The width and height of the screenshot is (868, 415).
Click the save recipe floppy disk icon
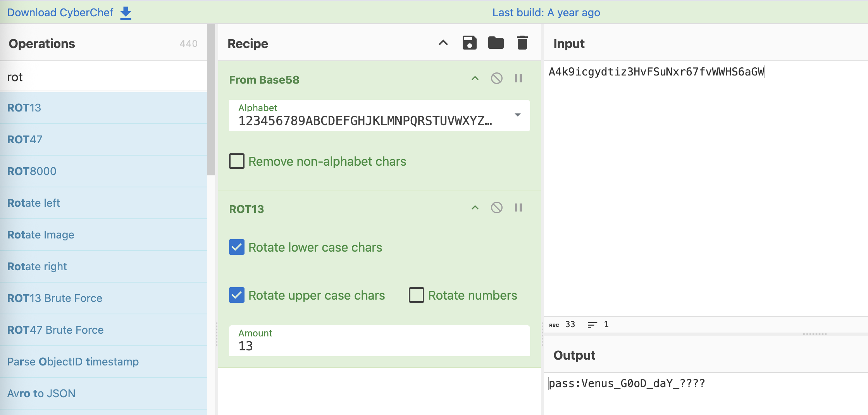[469, 43]
